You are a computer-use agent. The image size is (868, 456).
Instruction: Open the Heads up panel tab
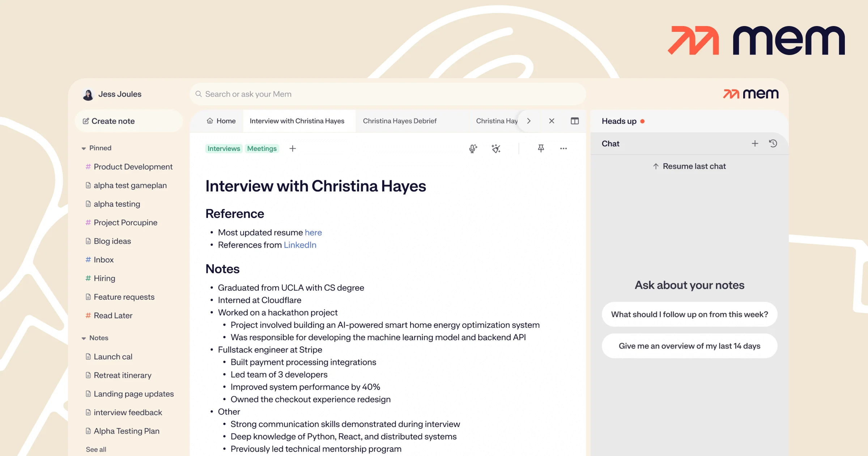619,121
